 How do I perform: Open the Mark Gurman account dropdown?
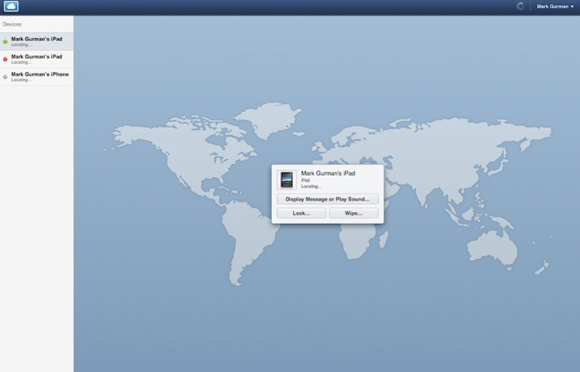(x=555, y=6)
